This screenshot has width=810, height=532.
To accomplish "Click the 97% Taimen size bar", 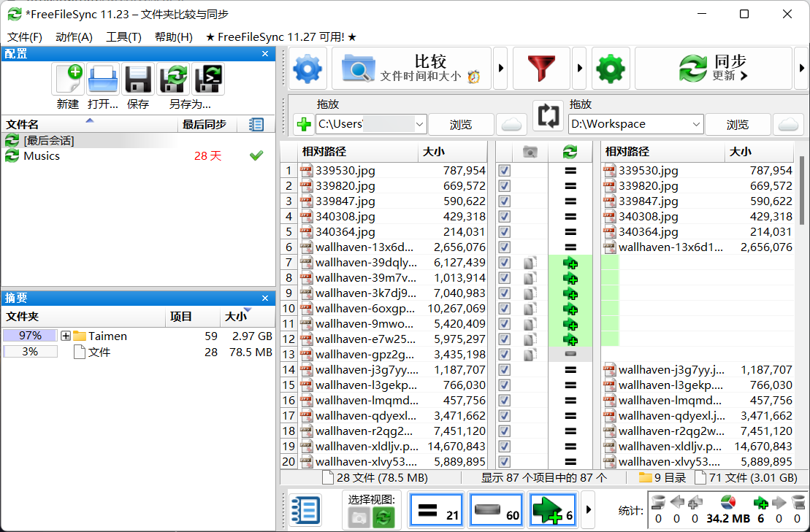I will coord(30,336).
